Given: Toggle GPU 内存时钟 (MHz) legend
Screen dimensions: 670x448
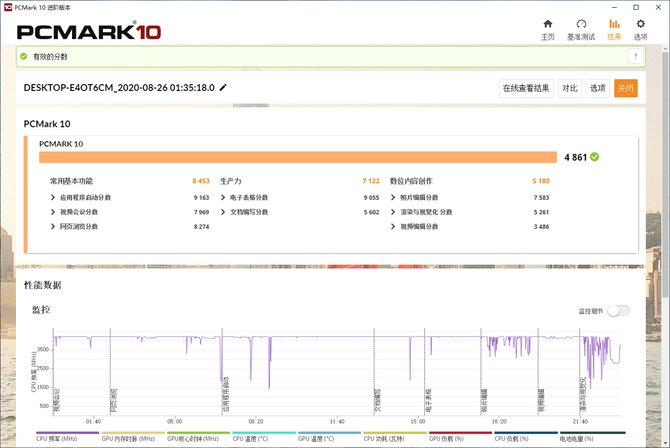Looking at the screenshot, I should pyautogui.click(x=133, y=436).
